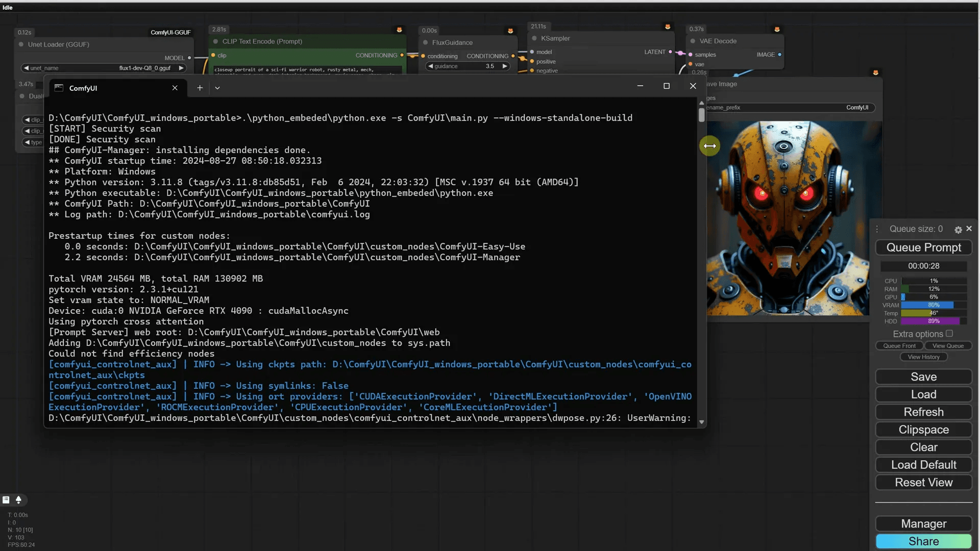Click the fox badge icon on the KSampler node
Image resolution: width=980 pixels, height=551 pixels.
[668, 26]
